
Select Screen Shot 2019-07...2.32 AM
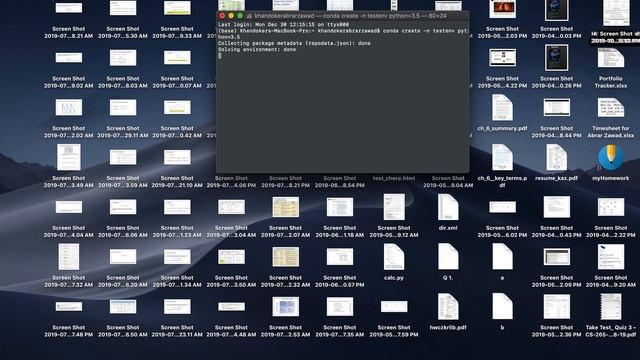click(x=285, y=257)
